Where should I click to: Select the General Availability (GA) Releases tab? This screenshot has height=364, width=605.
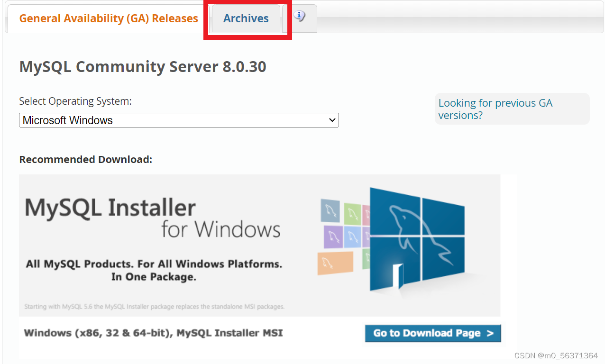(x=109, y=18)
